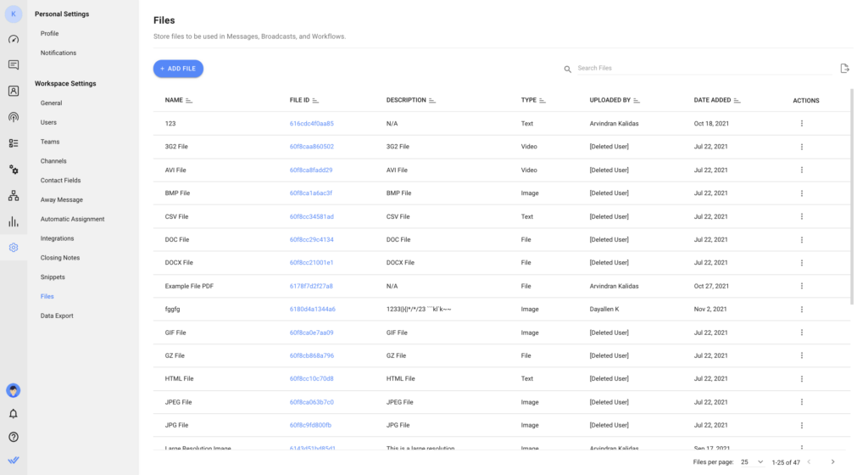Open the dashboard speedometer icon in sidebar

coord(14,39)
